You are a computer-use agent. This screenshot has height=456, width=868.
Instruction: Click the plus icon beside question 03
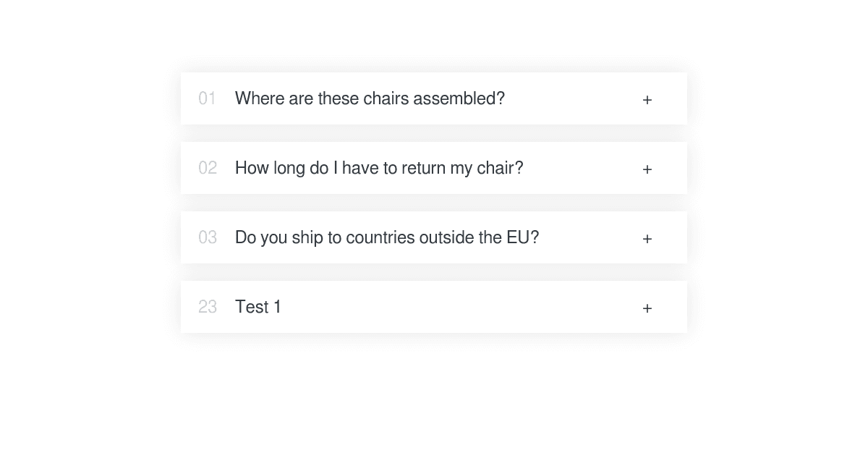point(647,238)
